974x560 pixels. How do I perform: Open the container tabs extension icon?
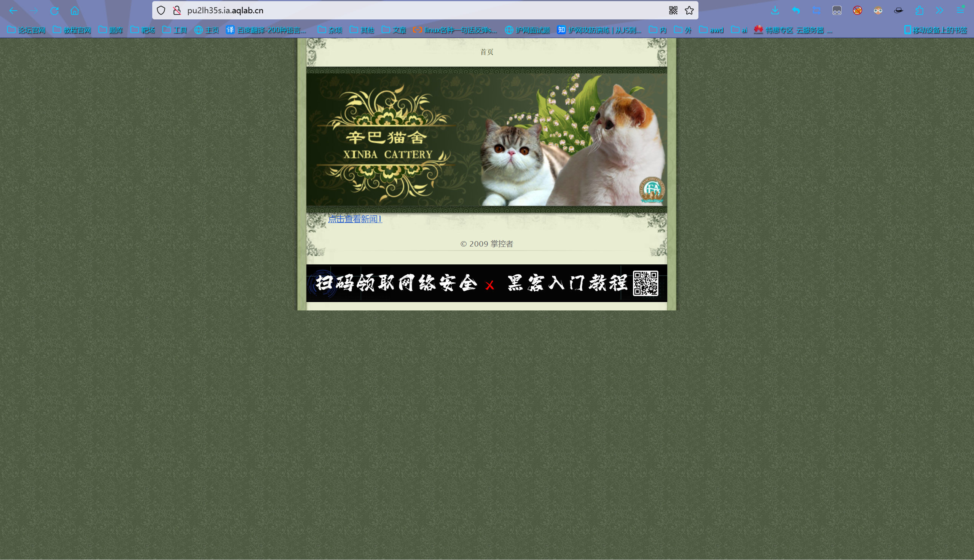837,10
